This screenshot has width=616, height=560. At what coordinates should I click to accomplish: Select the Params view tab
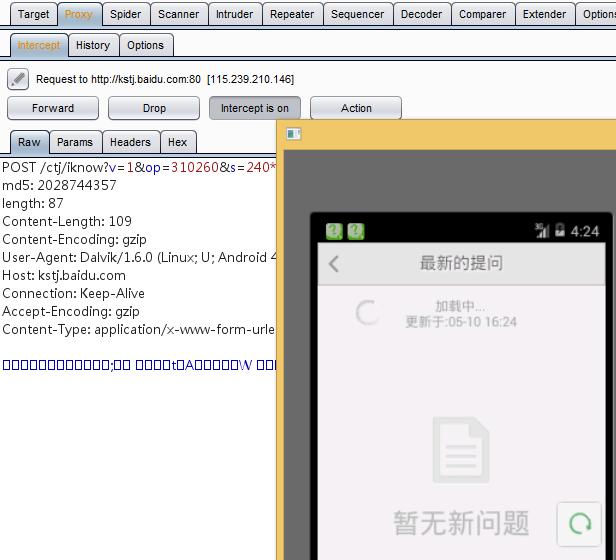pyautogui.click(x=75, y=142)
